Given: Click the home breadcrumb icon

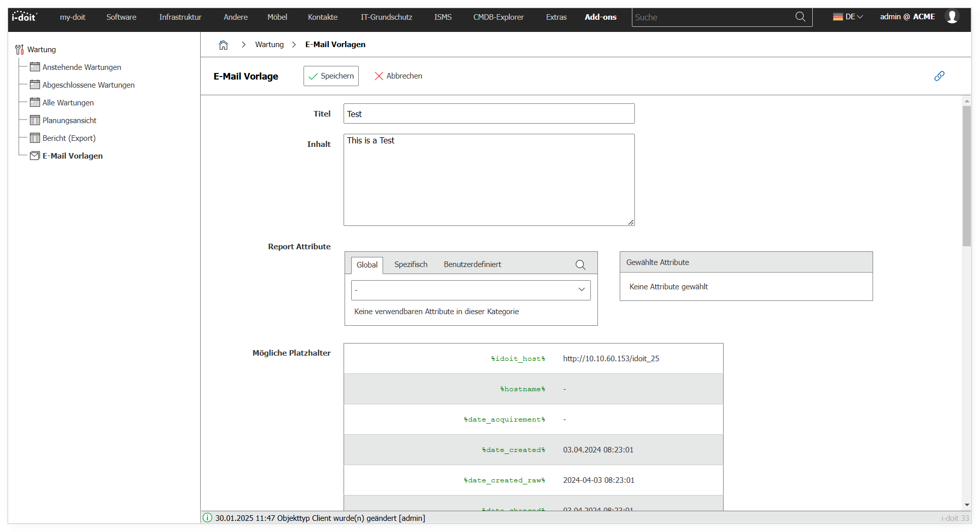Looking at the screenshot, I should [x=223, y=45].
